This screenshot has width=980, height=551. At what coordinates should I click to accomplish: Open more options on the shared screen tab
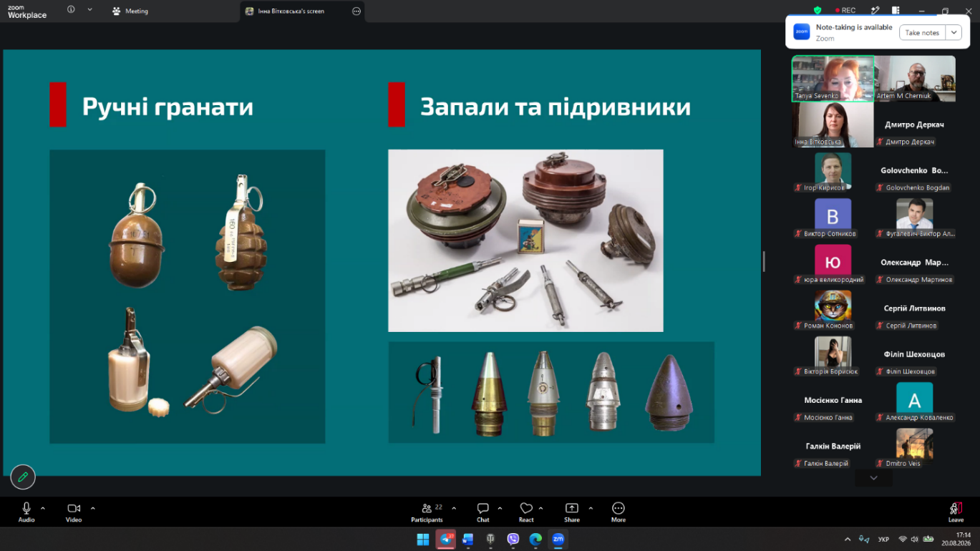click(x=356, y=11)
